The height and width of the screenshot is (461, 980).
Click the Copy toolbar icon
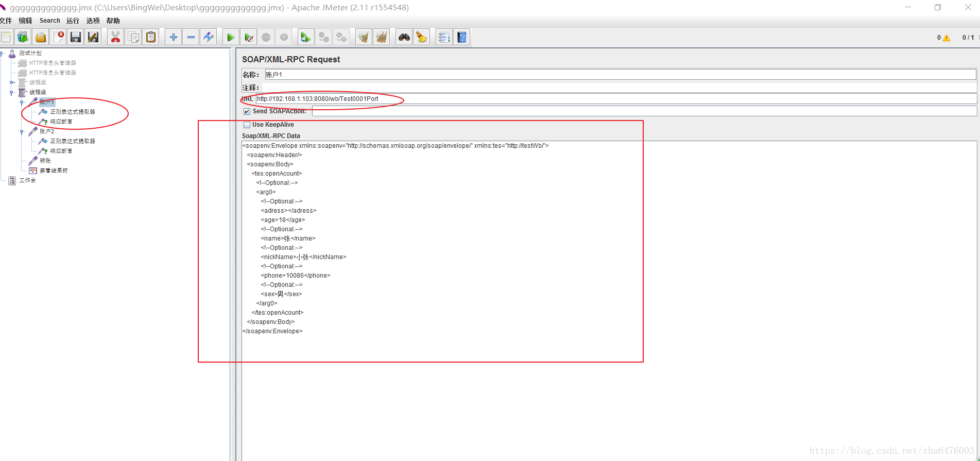[x=133, y=37]
